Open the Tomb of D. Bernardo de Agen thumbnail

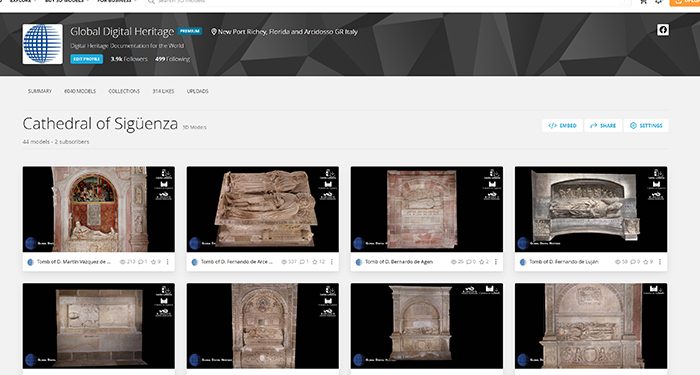(x=427, y=209)
